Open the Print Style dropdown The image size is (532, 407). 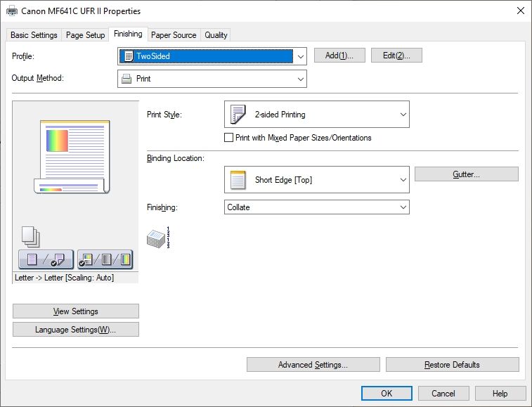pos(403,114)
